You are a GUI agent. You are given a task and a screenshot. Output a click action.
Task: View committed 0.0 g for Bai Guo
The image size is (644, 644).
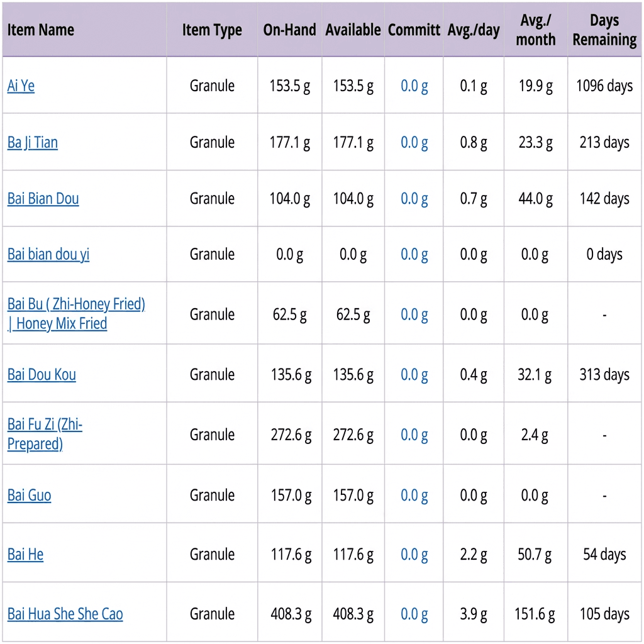pyautogui.click(x=414, y=496)
